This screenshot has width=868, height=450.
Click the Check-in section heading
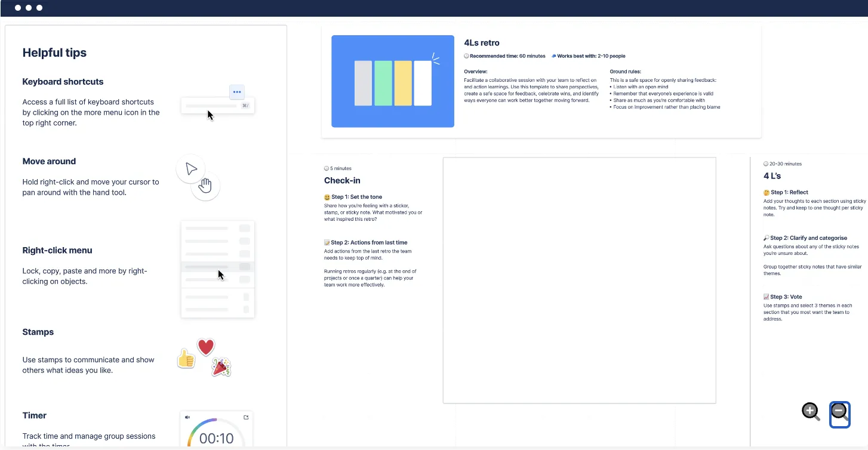(x=342, y=180)
